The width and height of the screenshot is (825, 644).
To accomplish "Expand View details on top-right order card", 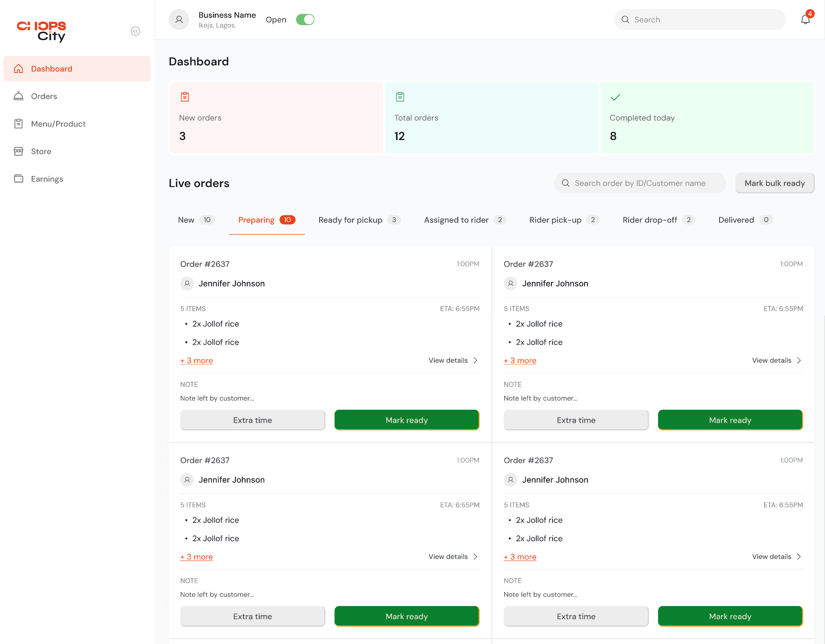I will pyautogui.click(x=777, y=361).
